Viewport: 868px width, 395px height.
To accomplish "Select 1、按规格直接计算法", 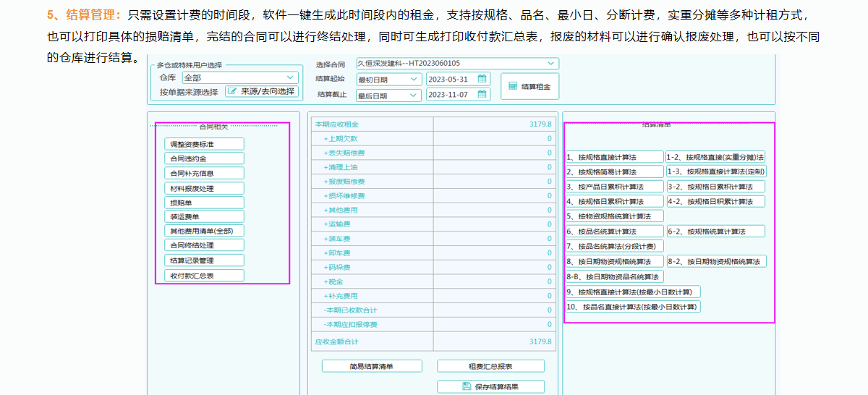I will point(615,156).
